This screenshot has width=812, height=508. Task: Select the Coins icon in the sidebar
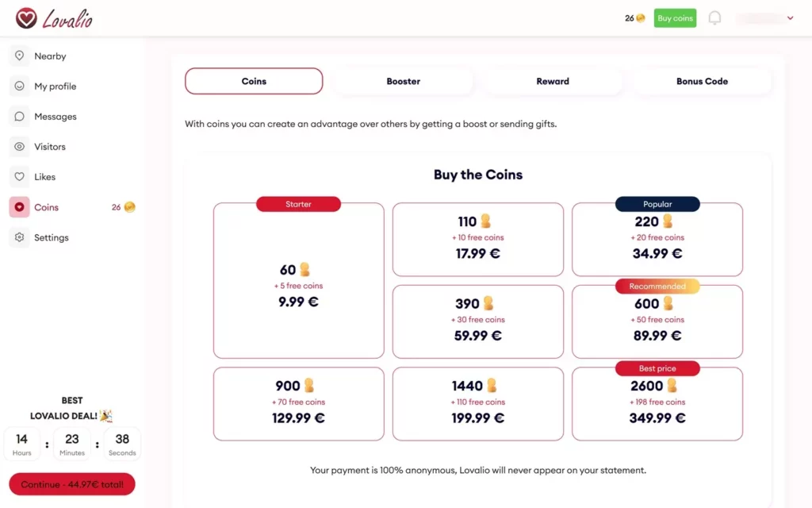point(20,206)
